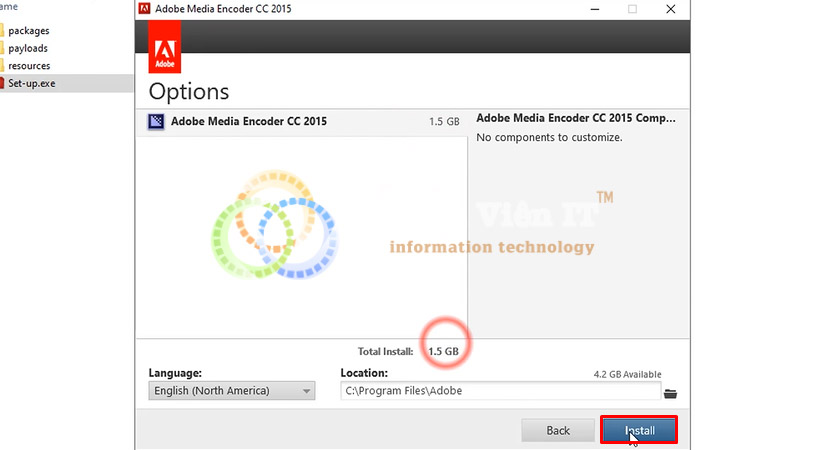Click the installer title bar Adobe icon
The height and width of the screenshot is (450, 820).
pyautogui.click(x=144, y=8)
